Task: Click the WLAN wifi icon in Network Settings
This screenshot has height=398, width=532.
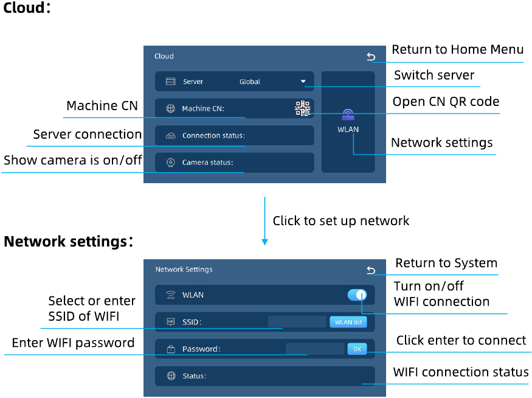Action: tap(171, 295)
